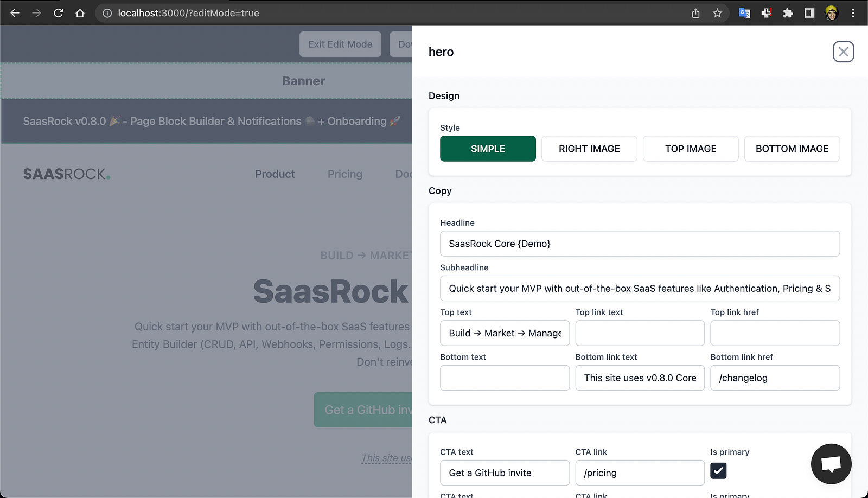868x498 pixels.
Task: Click Exit Edit Mode button
Action: [x=340, y=44]
